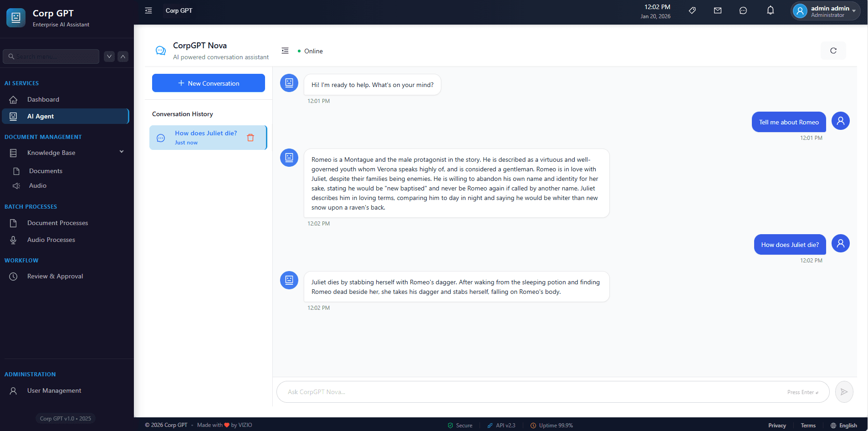Open the notifications bell
The width and height of the screenshot is (868, 431).
point(770,10)
